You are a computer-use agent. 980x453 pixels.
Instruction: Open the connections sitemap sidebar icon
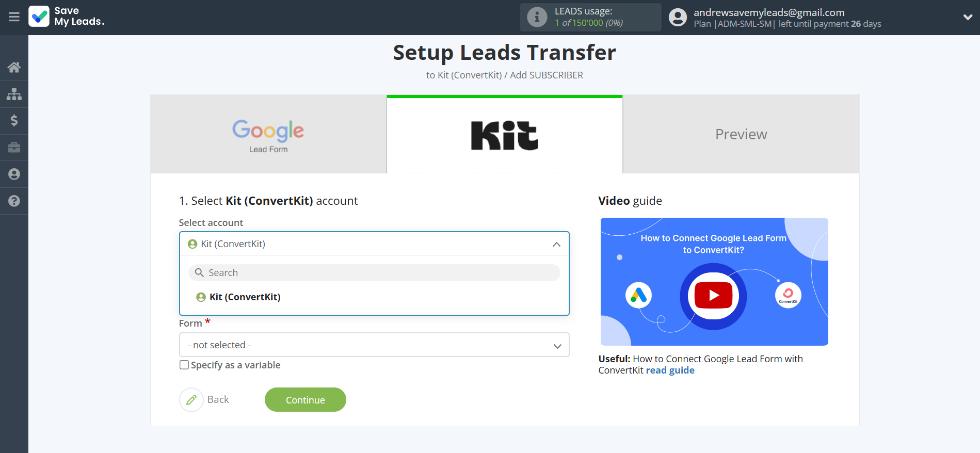(x=14, y=94)
